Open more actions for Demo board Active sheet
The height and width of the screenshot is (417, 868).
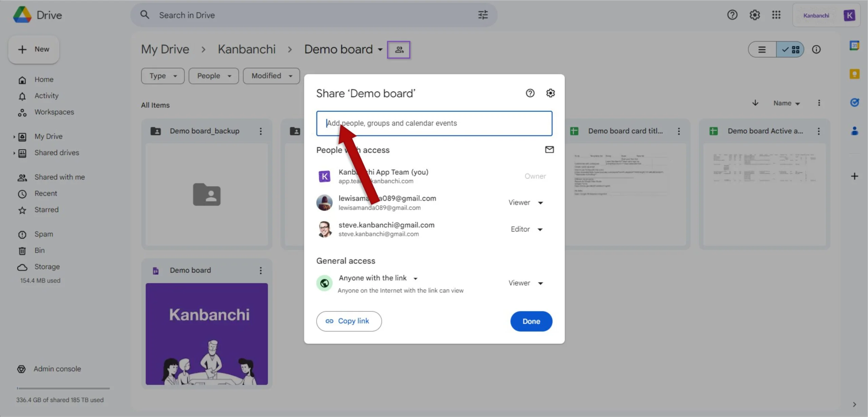tap(818, 131)
